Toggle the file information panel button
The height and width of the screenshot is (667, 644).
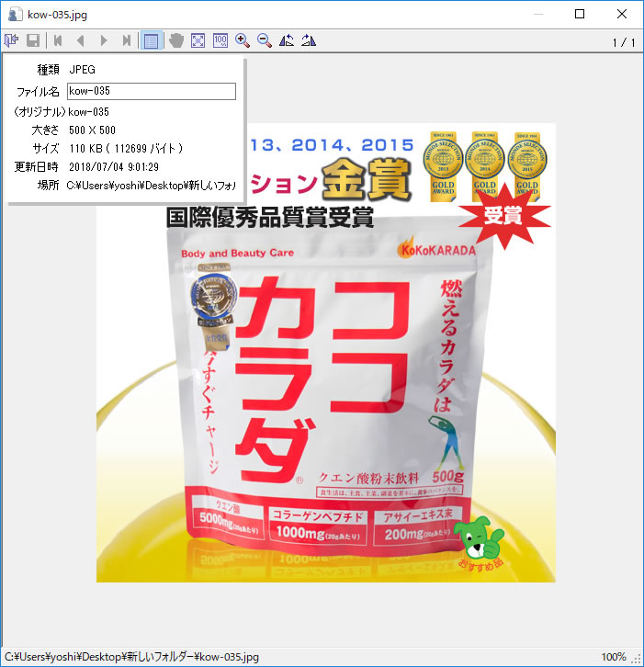click(x=151, y=40)
